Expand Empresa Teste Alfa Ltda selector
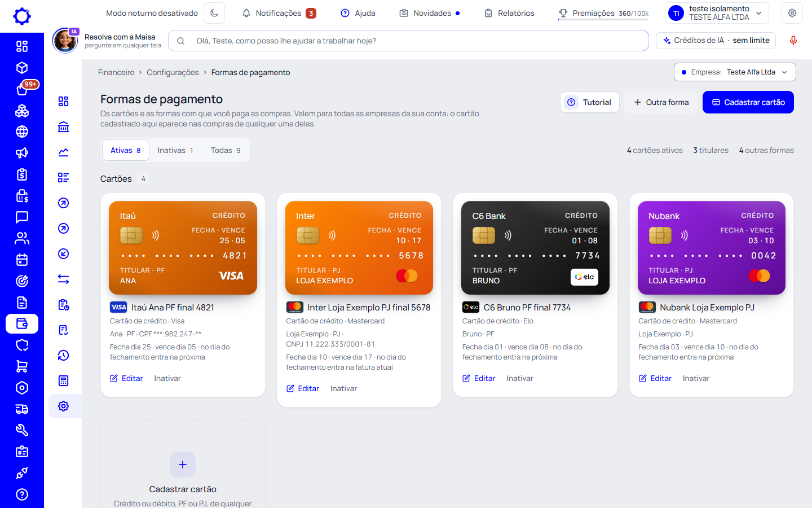 click(x=735, y=72)
